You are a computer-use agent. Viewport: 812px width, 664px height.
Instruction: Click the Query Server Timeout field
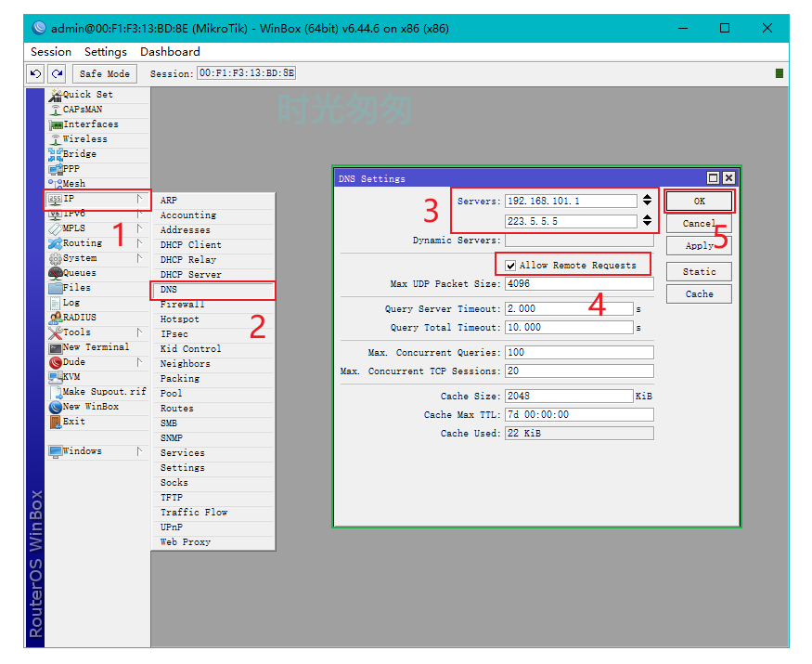tap(569, 309)
